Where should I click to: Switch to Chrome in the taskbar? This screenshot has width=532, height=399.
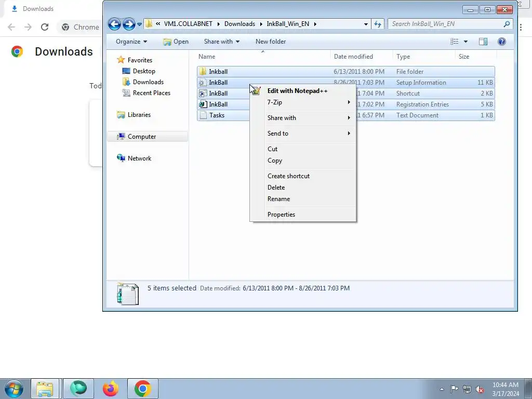click(142, 389)
